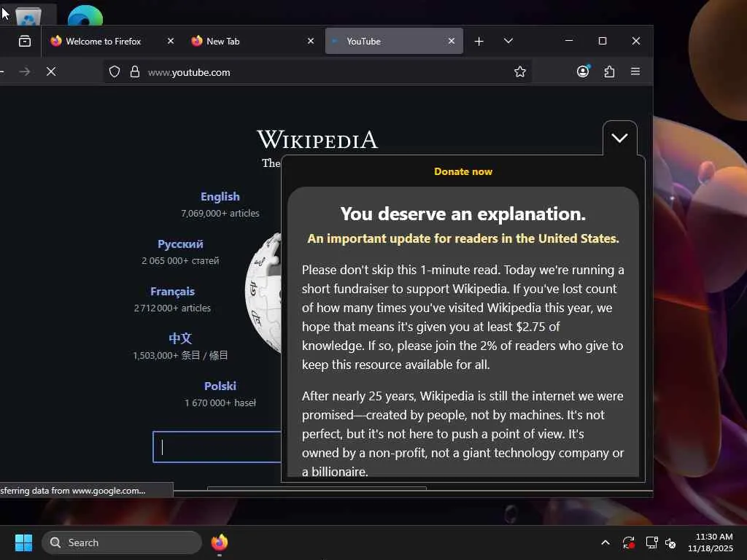
Task: Open Français Wikipedia link
Action: (172, 292)
